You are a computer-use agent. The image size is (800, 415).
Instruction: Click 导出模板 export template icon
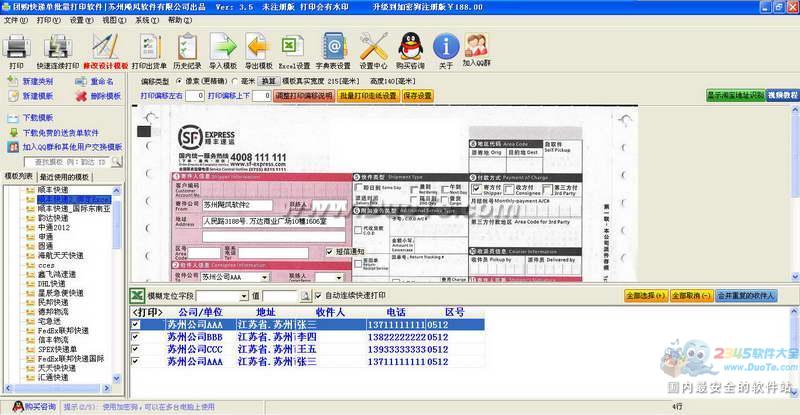tap(258, 47)
